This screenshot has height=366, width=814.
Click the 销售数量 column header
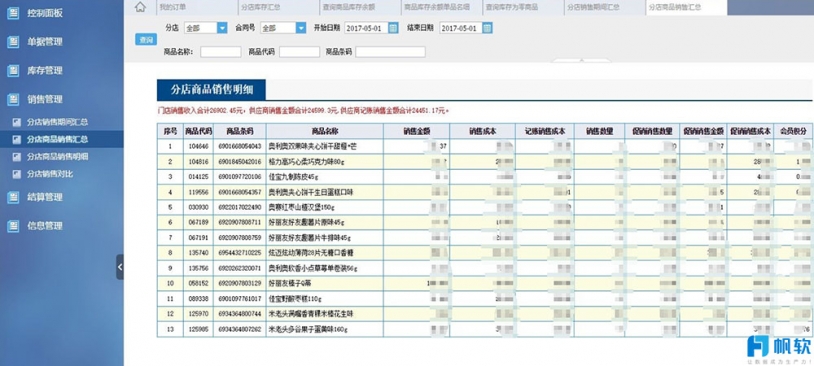point(600,132)
